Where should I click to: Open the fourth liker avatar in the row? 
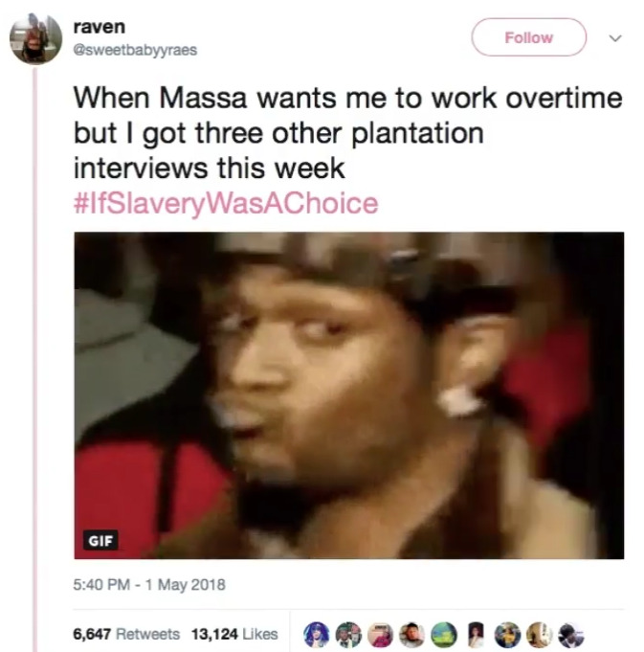click(412, 635)
